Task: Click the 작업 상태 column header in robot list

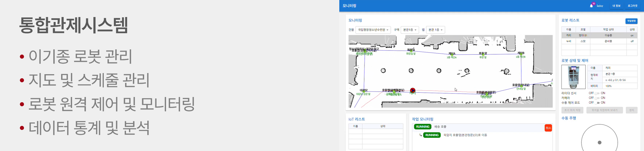Action: pos(608,29)
